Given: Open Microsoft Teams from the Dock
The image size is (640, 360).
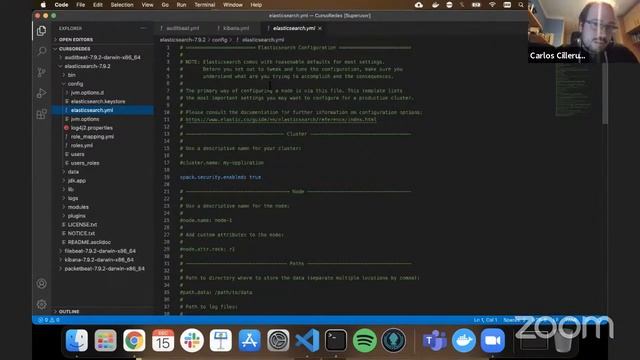Looking at the screenshot, I should 434,340.
